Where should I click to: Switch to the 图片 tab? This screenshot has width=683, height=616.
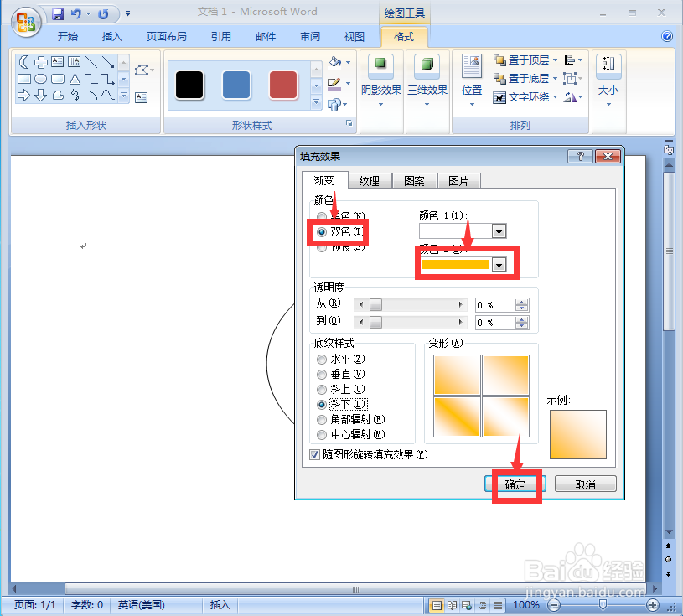[x=458, y=181]
